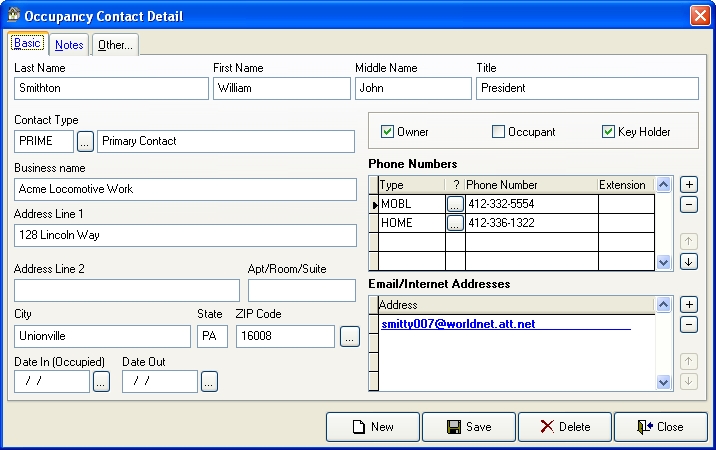
Task: Remove phone number using minus button
Action: tap(688, 205)
